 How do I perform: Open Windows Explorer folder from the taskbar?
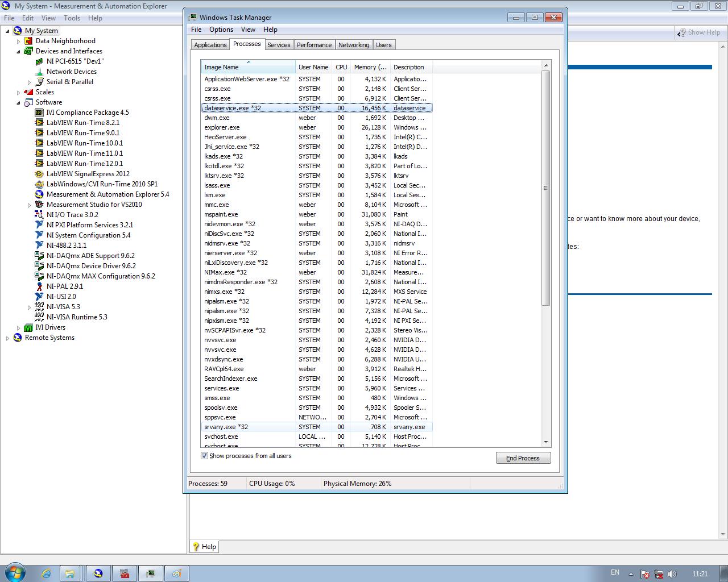point(70,573)
